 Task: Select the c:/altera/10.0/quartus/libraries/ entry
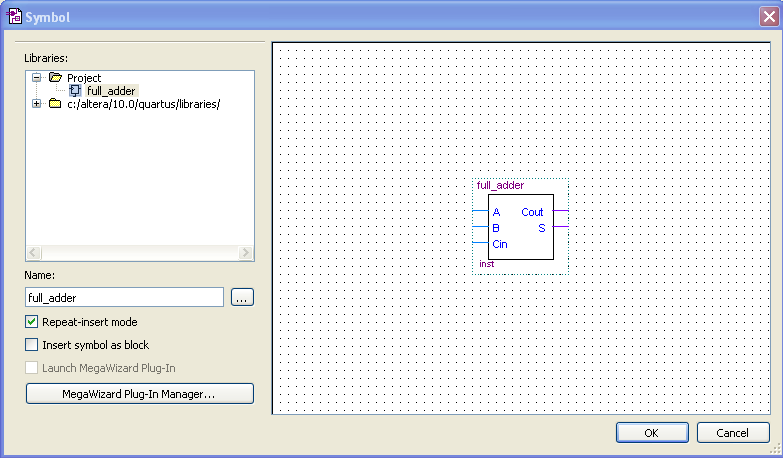coord(143,104)
